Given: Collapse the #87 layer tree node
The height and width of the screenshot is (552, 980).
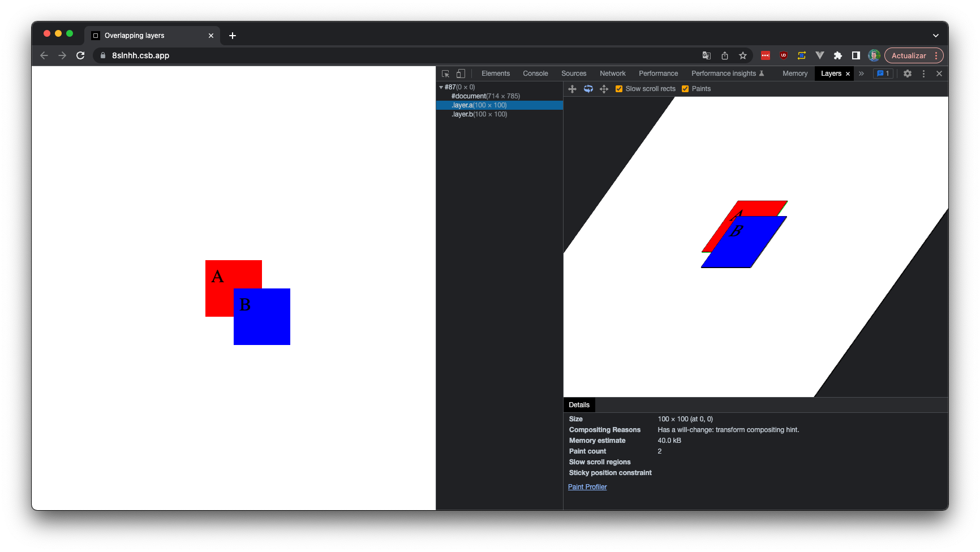Looking at the screenshot, I should pos(441,87).
